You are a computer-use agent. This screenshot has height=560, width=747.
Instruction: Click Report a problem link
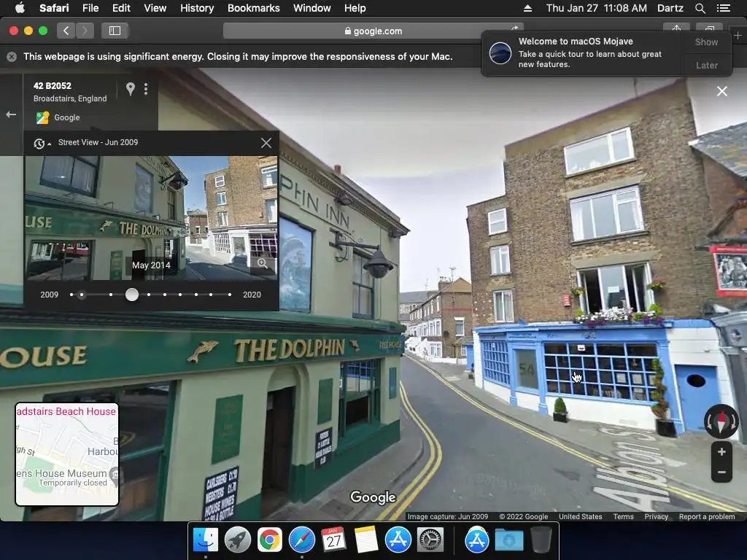click(706, 517)
